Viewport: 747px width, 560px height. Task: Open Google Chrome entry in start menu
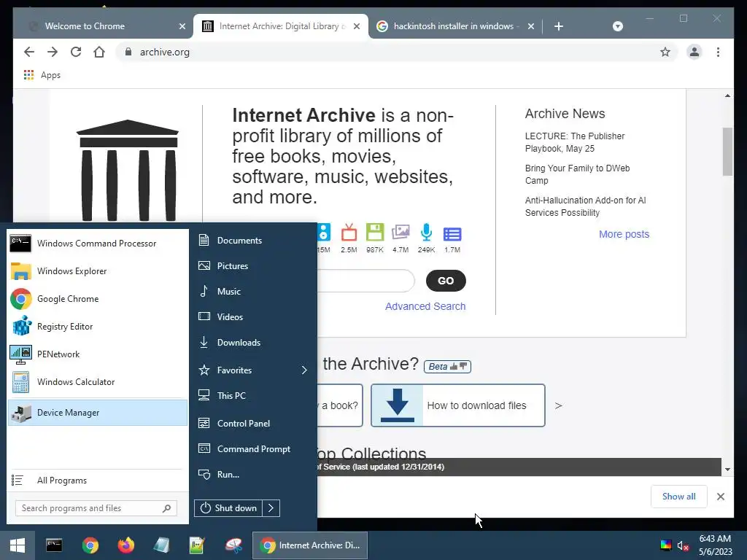[98, 298]
